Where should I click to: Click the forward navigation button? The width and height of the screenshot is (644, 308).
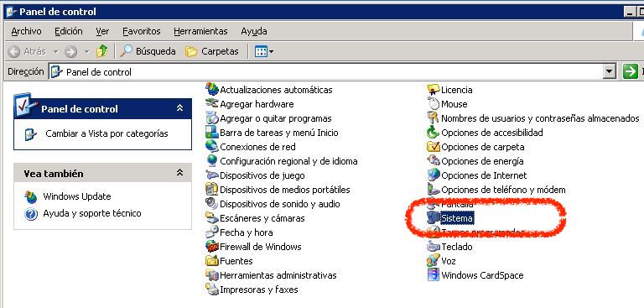70,52
